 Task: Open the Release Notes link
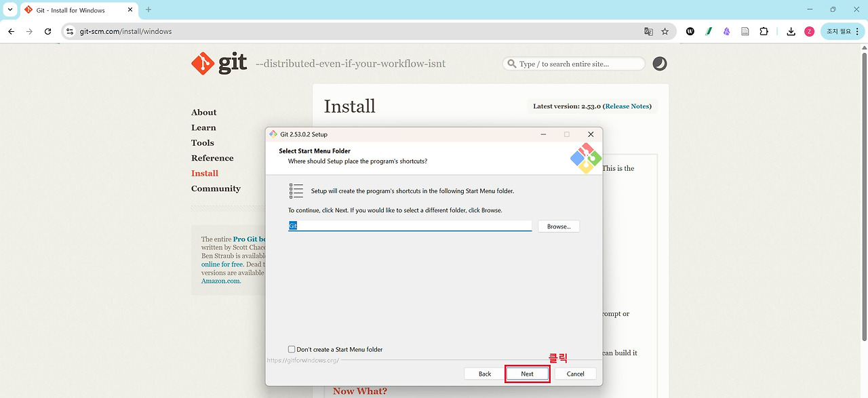[627, 106]
